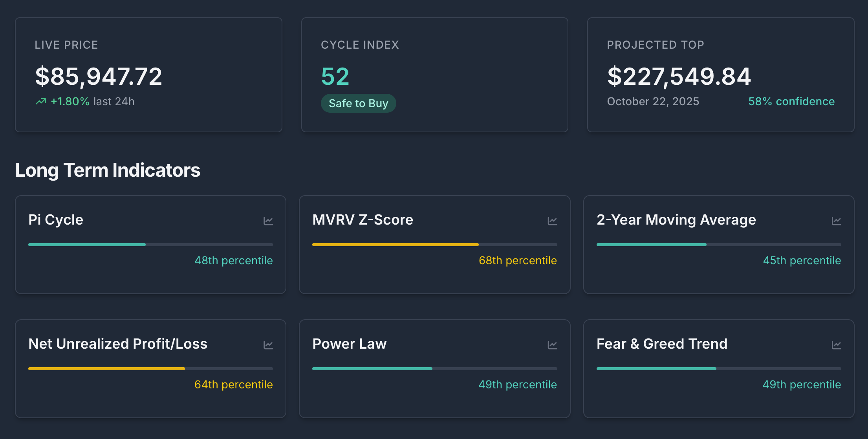This screenshot has width=868, height=439.
Task: Click the Fear & Greed 49th percentile label
Action: [x=802, y=384]
